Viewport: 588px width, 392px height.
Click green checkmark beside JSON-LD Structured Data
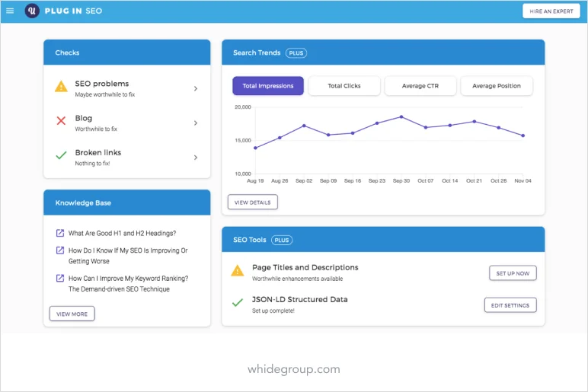238,302
